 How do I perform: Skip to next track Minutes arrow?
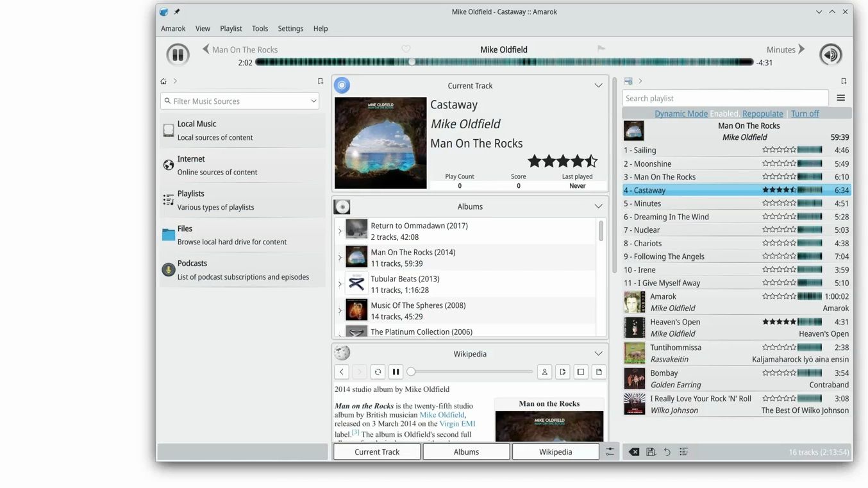[x=801, y=49]
